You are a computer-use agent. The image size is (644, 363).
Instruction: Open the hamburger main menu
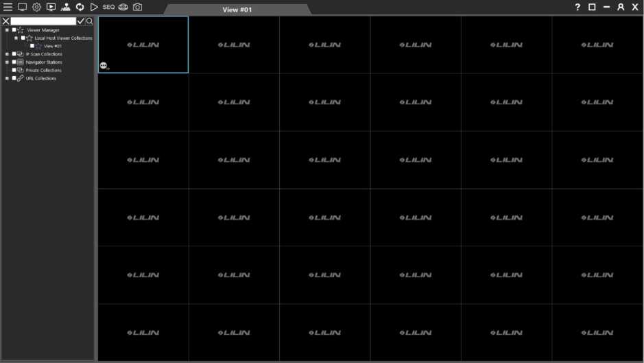[x=8, y=7]
